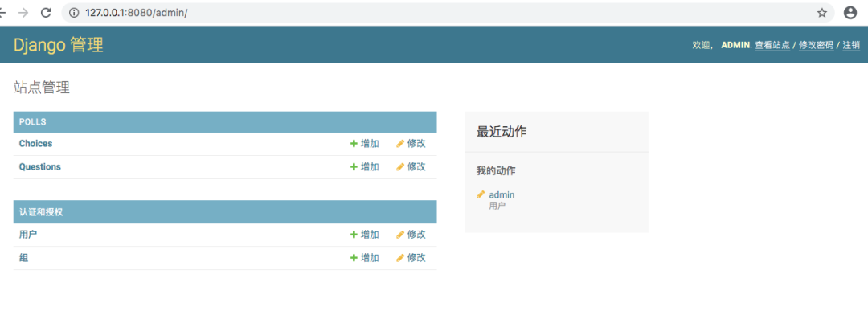
Task: View site information icon in address bar
Action: (x=74, y=13)
